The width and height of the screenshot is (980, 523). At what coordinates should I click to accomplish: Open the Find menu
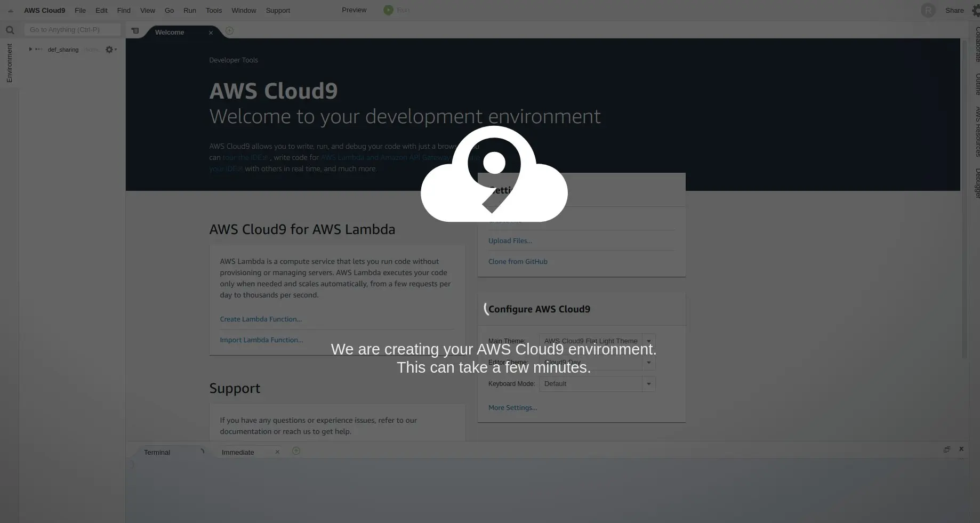point(124,10)
